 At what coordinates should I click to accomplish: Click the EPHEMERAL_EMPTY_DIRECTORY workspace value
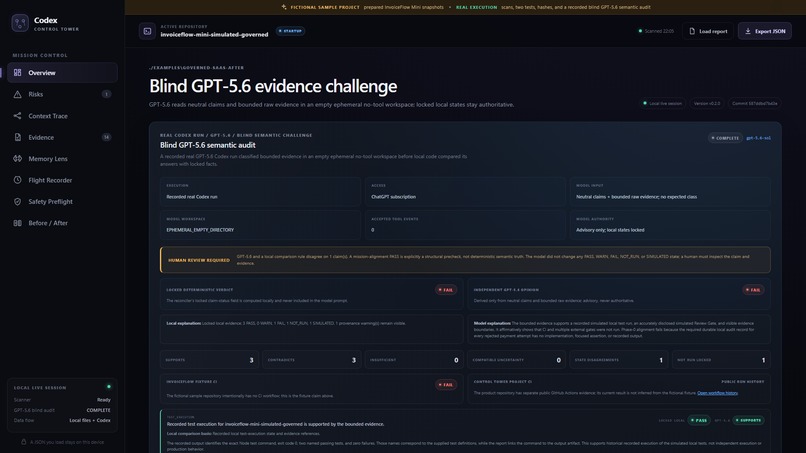[200, 230]
